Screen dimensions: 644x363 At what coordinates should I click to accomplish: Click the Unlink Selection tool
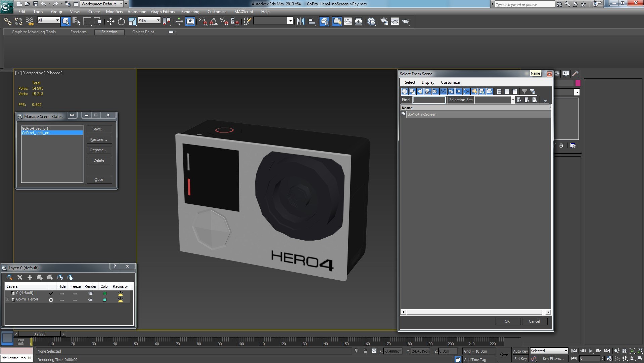click(18, 22)
